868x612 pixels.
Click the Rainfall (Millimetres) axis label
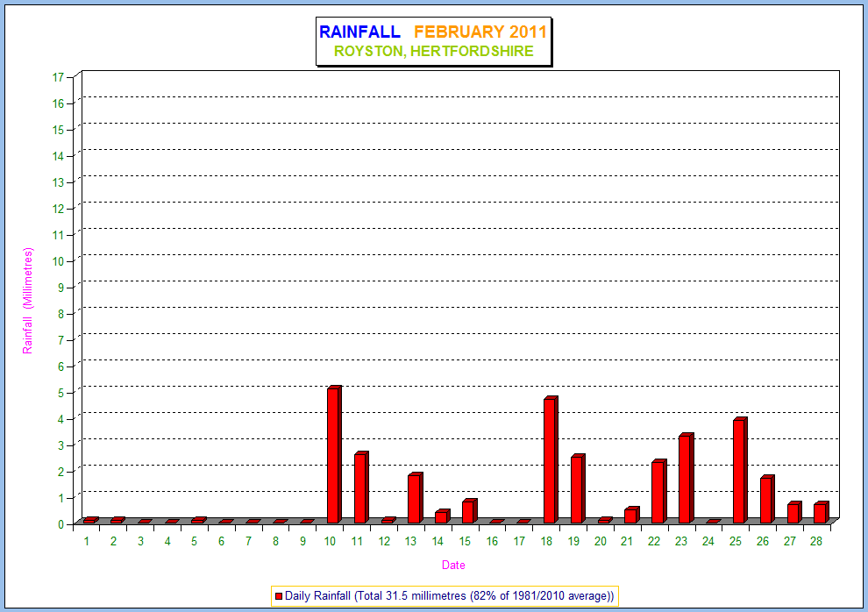coord(27,301)
